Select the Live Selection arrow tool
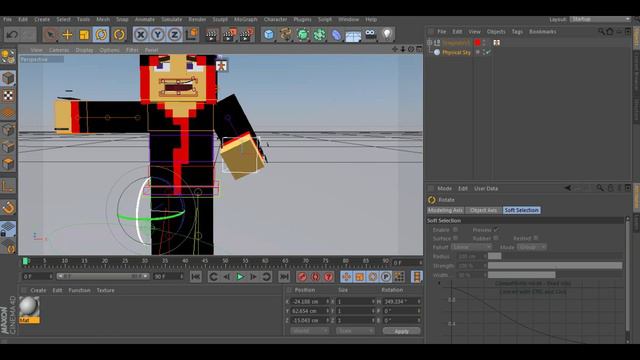Image resolution: width=640 pixels, height=360 pixels. point(50,35)
